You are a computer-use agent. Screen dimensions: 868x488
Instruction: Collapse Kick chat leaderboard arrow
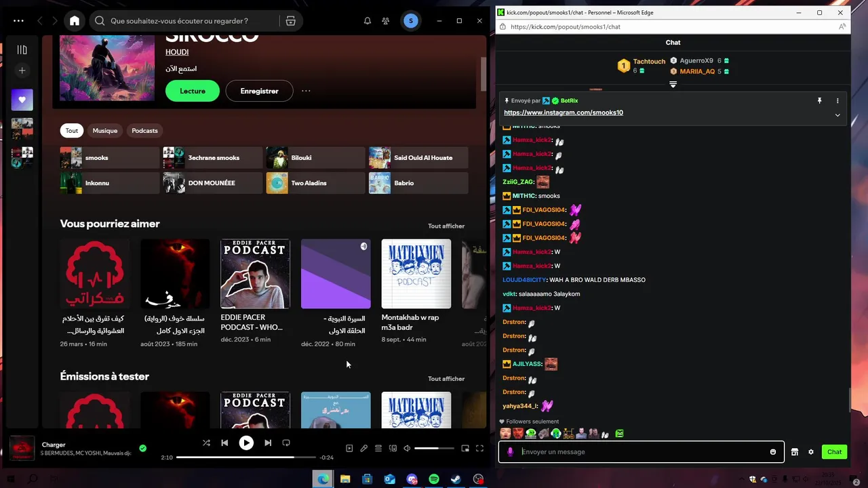pyautogui.click(x=673, y=85)
